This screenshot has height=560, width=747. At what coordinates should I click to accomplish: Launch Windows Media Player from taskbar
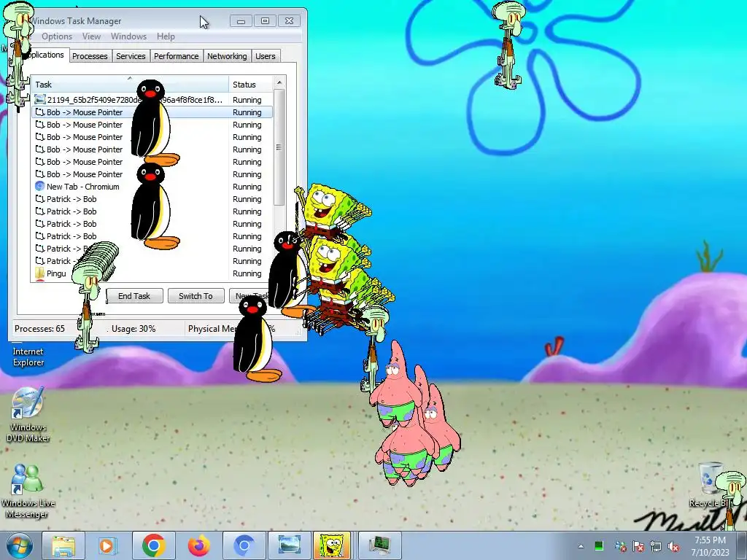107,545
